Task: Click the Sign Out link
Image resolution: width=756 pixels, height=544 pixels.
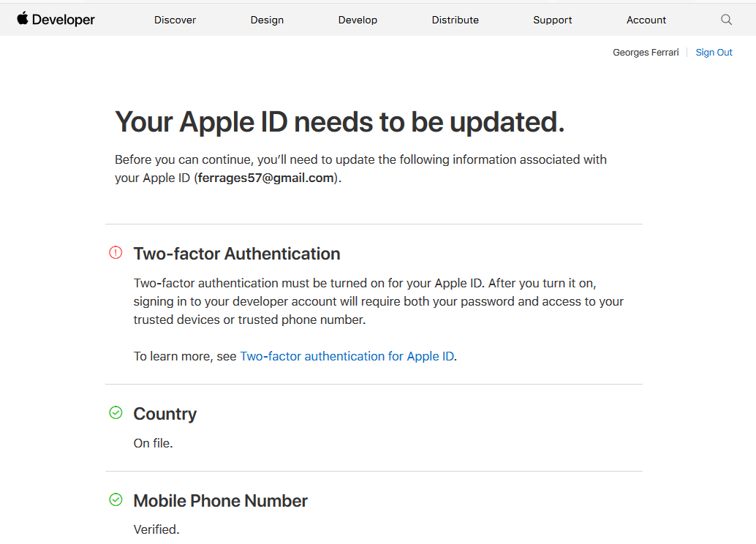Action: click(714, 52)
